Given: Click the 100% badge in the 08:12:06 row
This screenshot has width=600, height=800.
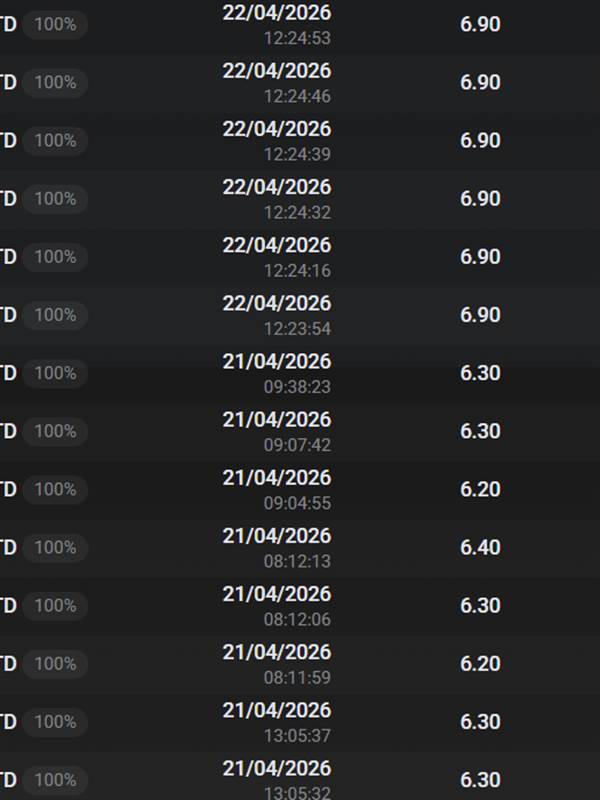Looking at the screenshot, I should tap(55, 605).
